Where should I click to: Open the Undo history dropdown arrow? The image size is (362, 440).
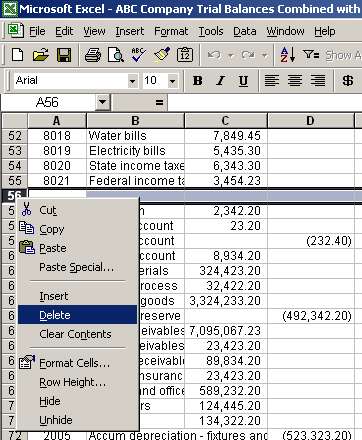(231, 55)
